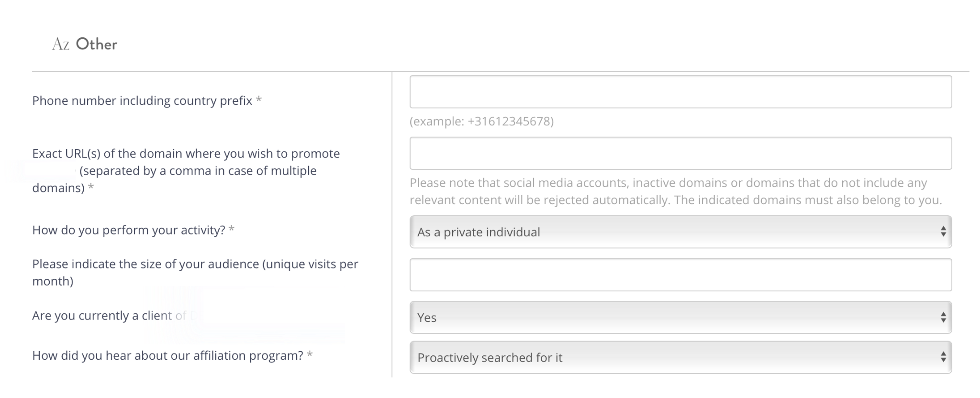Click the 'How do you perform your activity?' label

(128, 231)
